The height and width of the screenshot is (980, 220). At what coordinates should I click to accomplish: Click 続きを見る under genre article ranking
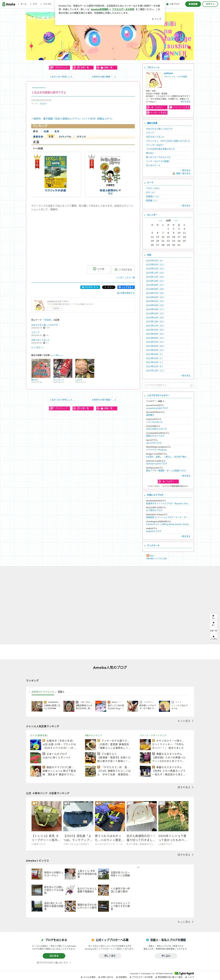[185, 787]
